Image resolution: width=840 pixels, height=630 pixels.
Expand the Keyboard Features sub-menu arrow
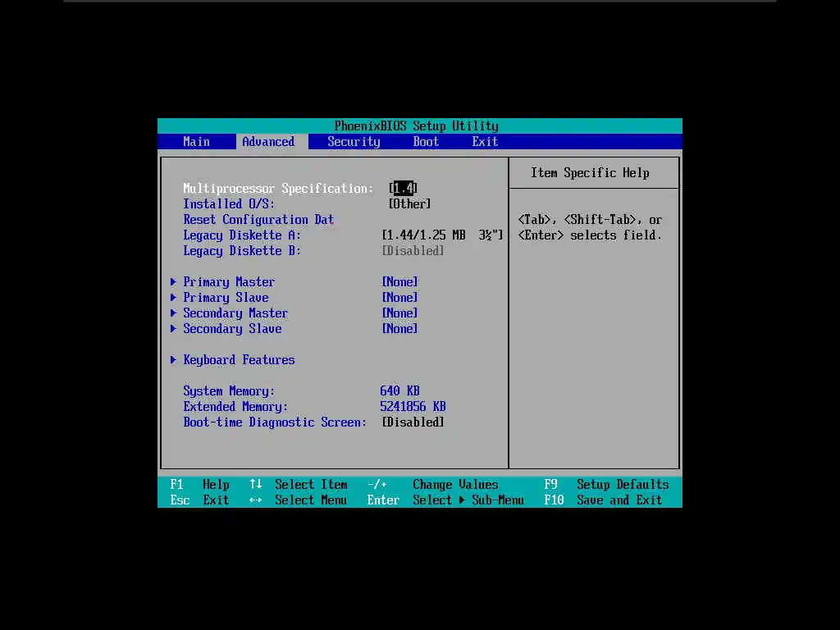173,360
